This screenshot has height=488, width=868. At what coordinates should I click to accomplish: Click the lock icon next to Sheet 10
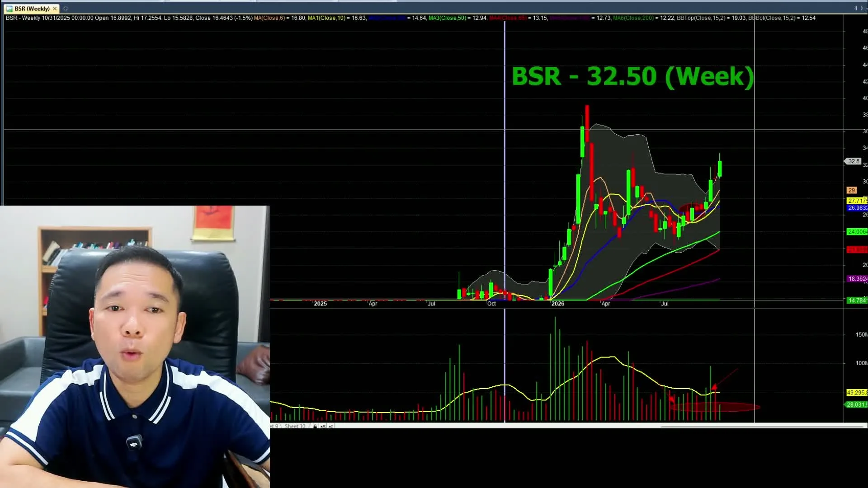(315, 426)
